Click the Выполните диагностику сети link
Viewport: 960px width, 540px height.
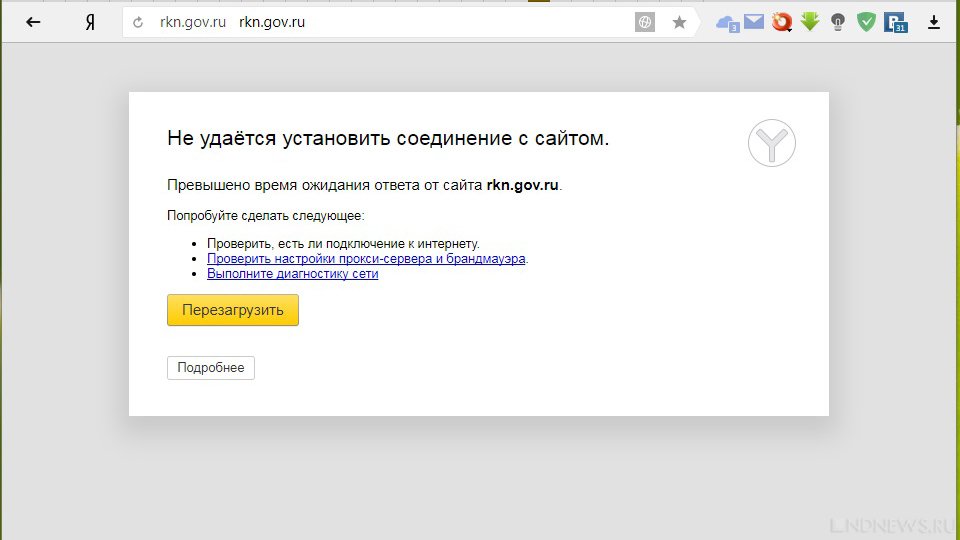click(x=292, y=273)
